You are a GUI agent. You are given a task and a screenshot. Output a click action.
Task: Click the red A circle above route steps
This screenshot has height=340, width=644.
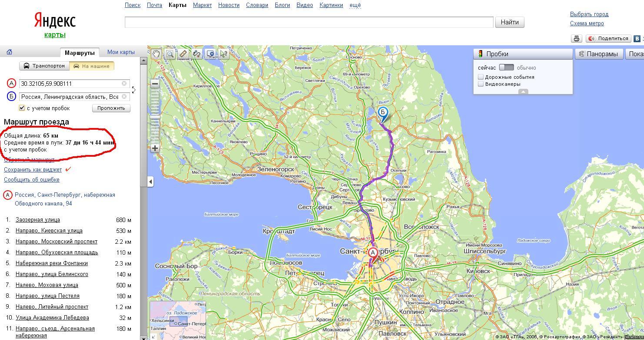pos(7,195)
